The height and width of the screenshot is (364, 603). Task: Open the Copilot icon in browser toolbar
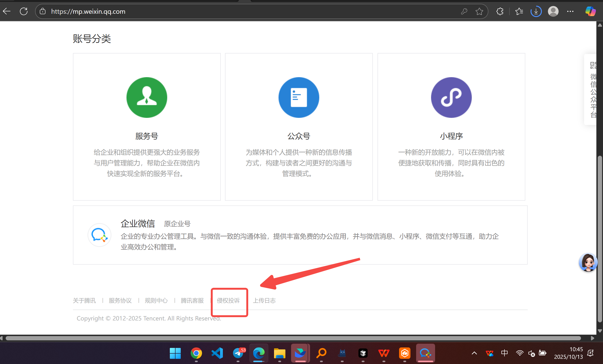click(590, 12)
